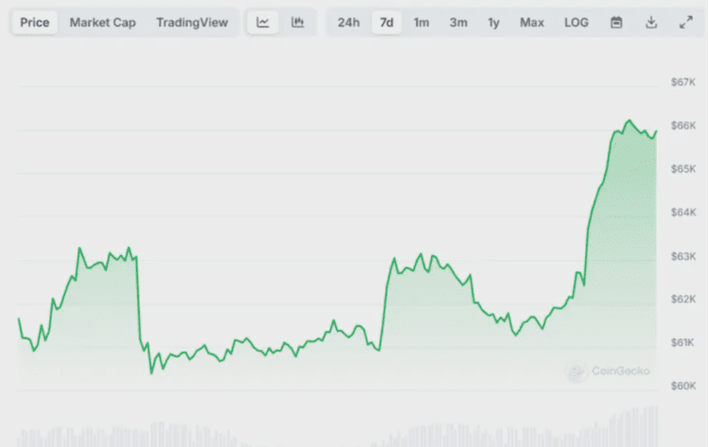Click the download chart icon
Image resolution: width=709 pixels, height=447 pixels.
[651, 22]
